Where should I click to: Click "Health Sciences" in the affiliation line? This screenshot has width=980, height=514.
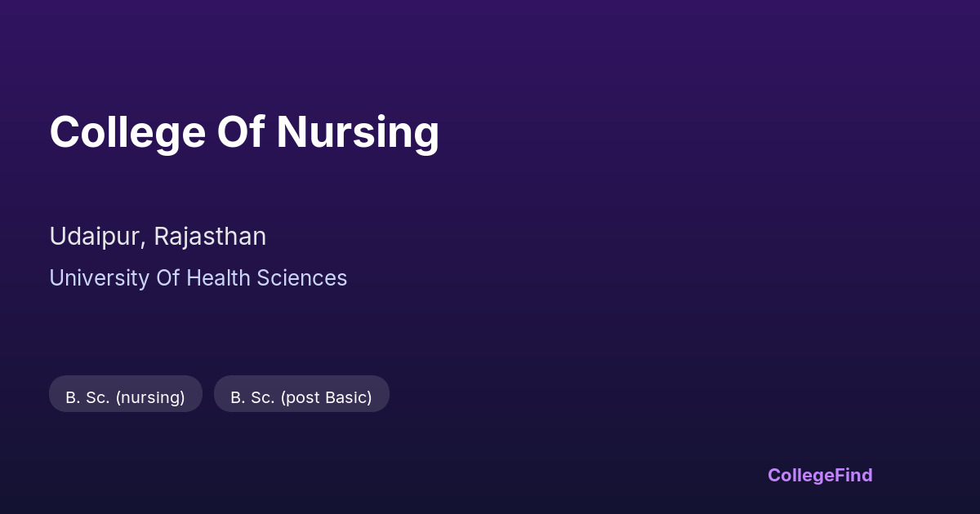click(276, 278)
